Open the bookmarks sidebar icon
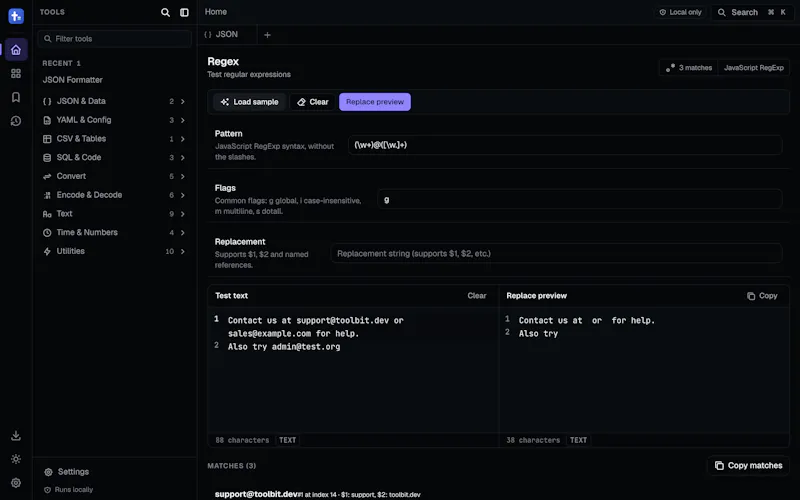Image resolution: width=800 pixels, height=500 pixels. click(16, 97)
